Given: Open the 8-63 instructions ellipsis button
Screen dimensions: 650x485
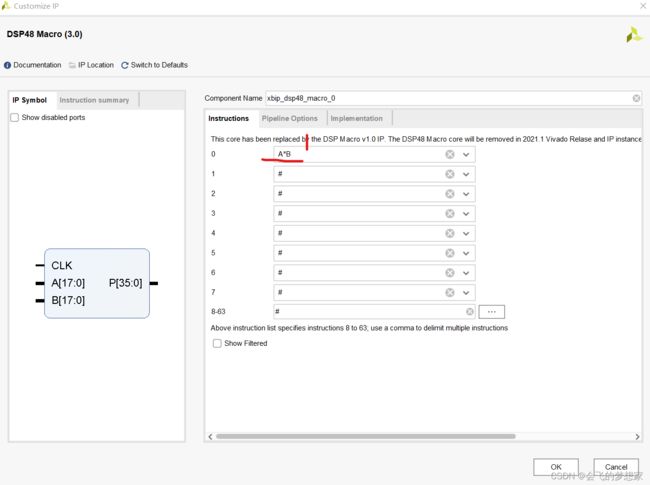Looking at the screenshot, I should [492, 312].
